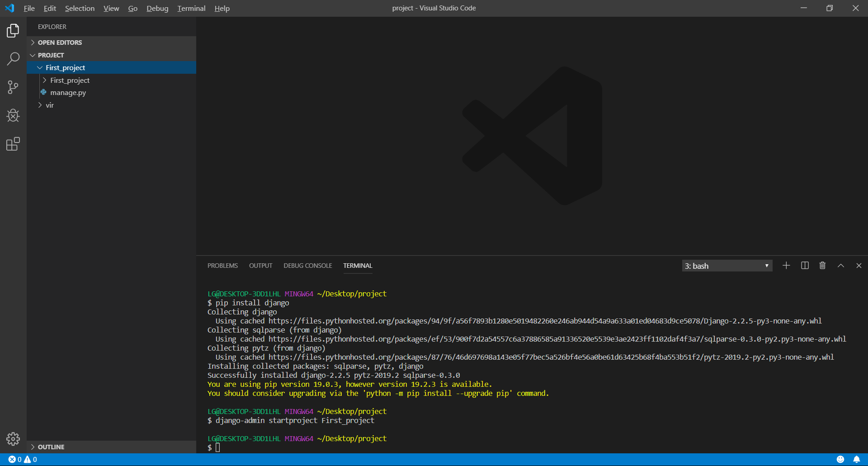The height and width of the screenshot is (466, 868).
Task: Click the warnings triangle in status bar
Action: [x=28, y=459]
